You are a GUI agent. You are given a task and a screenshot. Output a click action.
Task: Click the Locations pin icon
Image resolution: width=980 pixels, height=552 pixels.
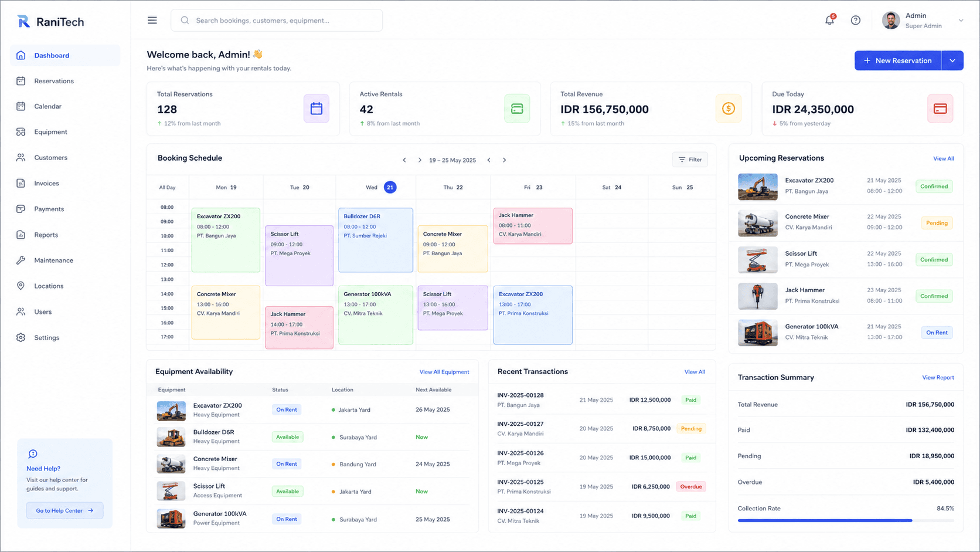(x=21, y=286)
